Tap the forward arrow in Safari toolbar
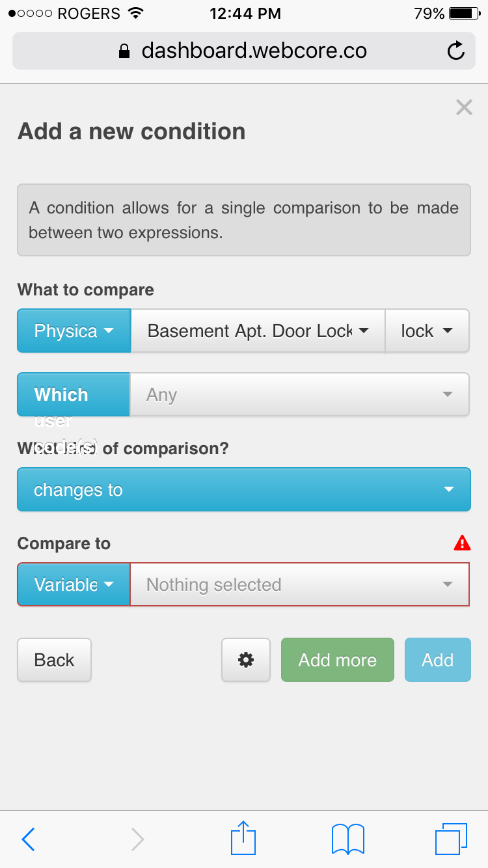Viewport: 488px width, 868px height. [137, 839]
